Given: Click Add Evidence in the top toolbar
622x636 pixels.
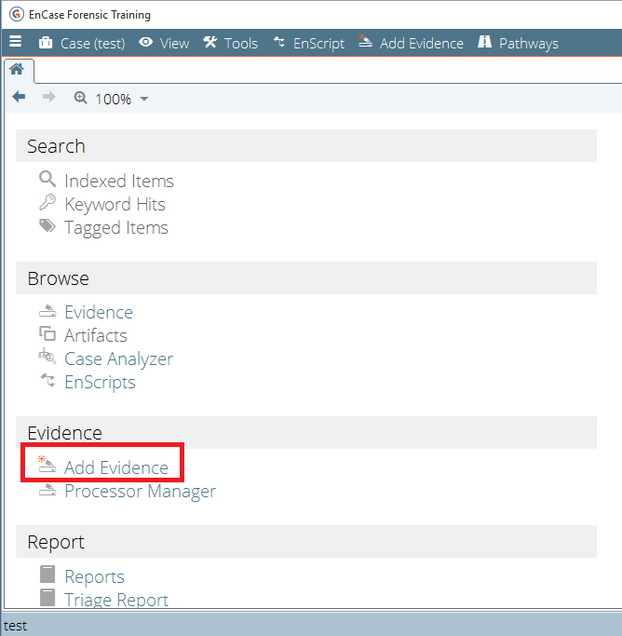Looking at the screenshot, I should (x=411, y=43).
